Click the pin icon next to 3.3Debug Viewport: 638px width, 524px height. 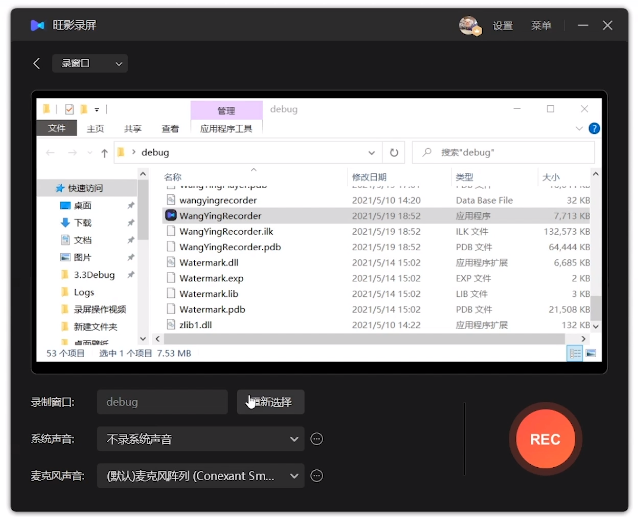tap(131, 275)
